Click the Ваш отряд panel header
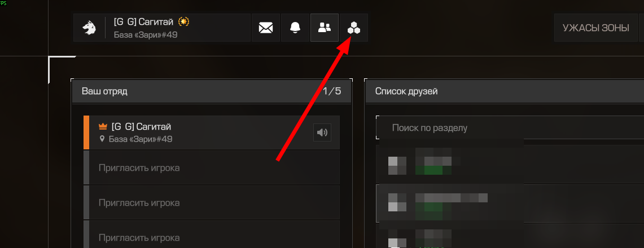Screen dimensions: 644x248 212,91
